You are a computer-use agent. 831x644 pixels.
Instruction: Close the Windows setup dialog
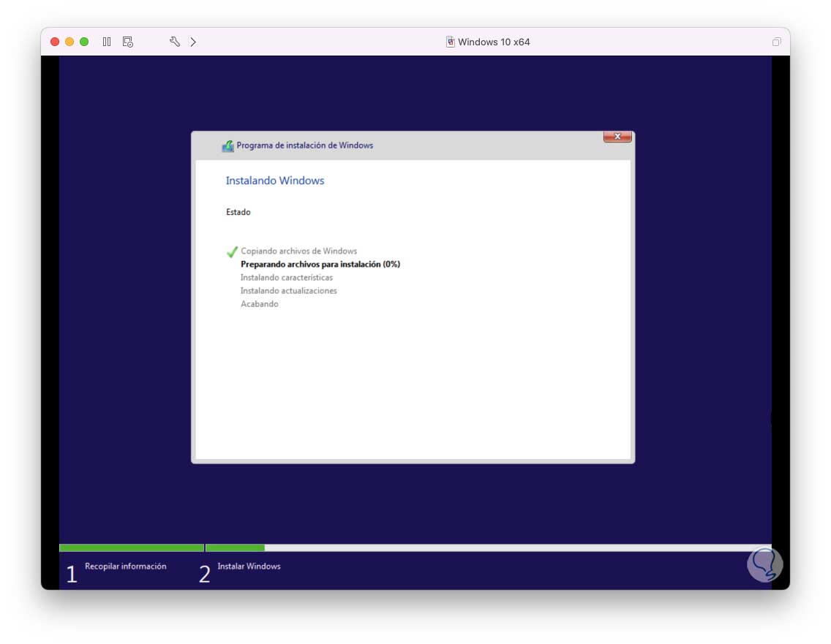[x=617, y=137]
